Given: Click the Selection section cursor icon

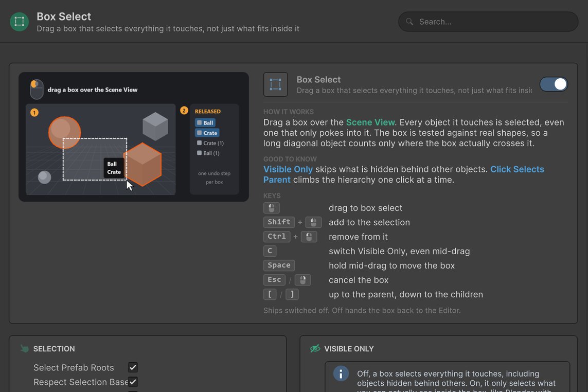Looking at the screenshot, I should [24, 349].
